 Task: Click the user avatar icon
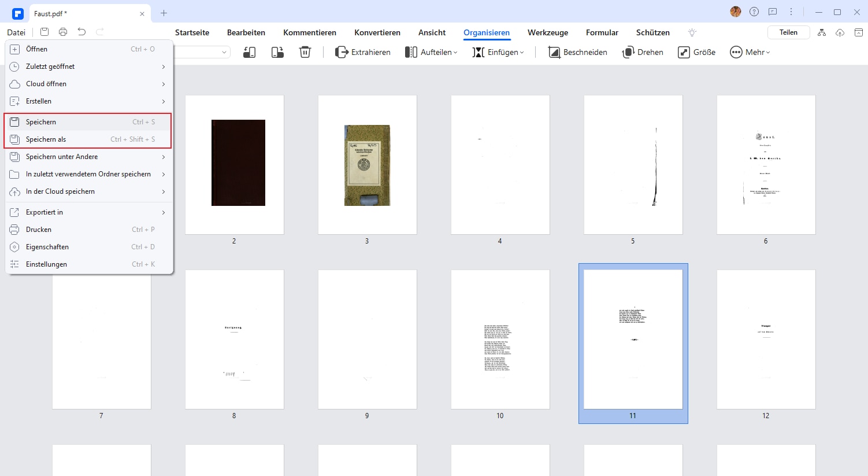(736, 12)
